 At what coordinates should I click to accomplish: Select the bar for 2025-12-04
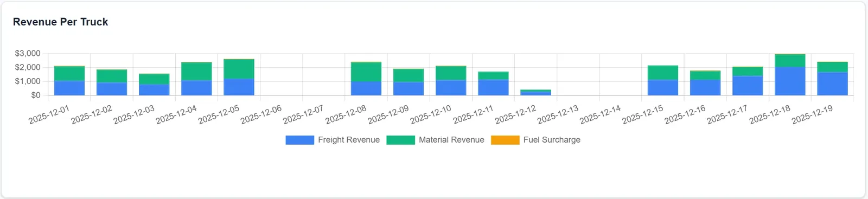(x=196, y=79)
